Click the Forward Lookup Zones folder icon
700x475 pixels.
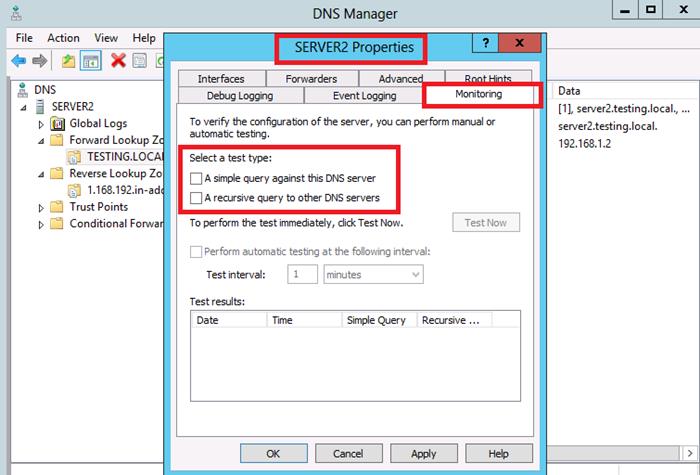(x=57, y=140)
